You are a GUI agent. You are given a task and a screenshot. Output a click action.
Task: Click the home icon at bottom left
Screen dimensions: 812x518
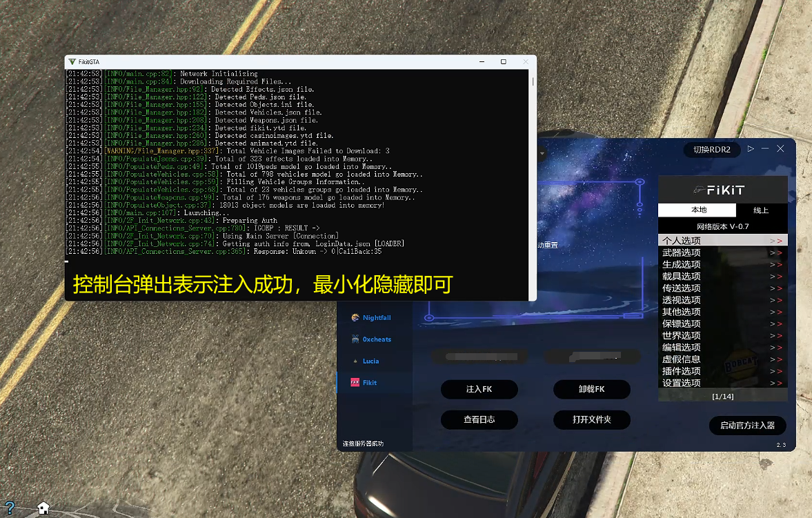tap(43, 508)
